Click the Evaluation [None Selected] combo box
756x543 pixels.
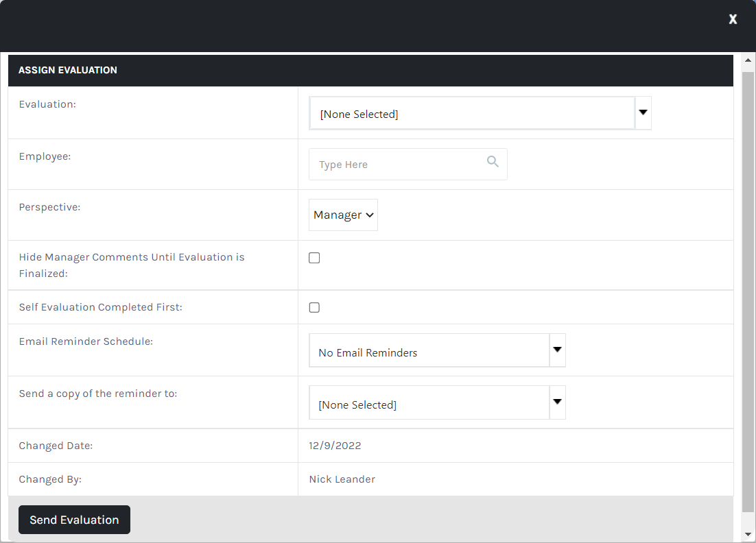[x=471, y=113]
